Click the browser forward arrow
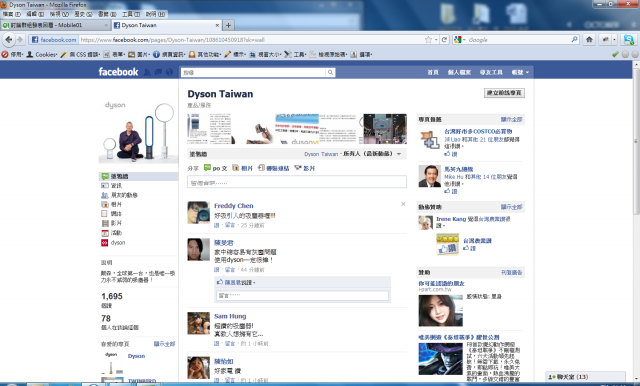 [20, 40]
